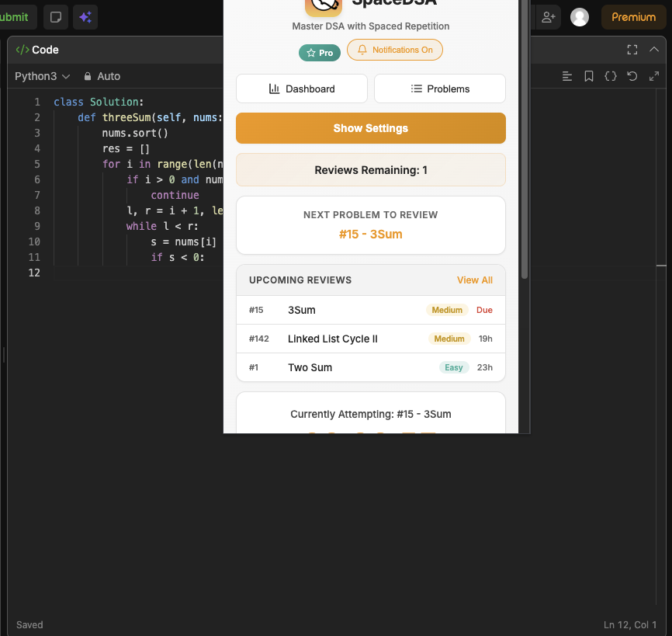672x636 pixels.
Task: Click the bookmark icon in the editor toolbar
Action: [589, 76]
